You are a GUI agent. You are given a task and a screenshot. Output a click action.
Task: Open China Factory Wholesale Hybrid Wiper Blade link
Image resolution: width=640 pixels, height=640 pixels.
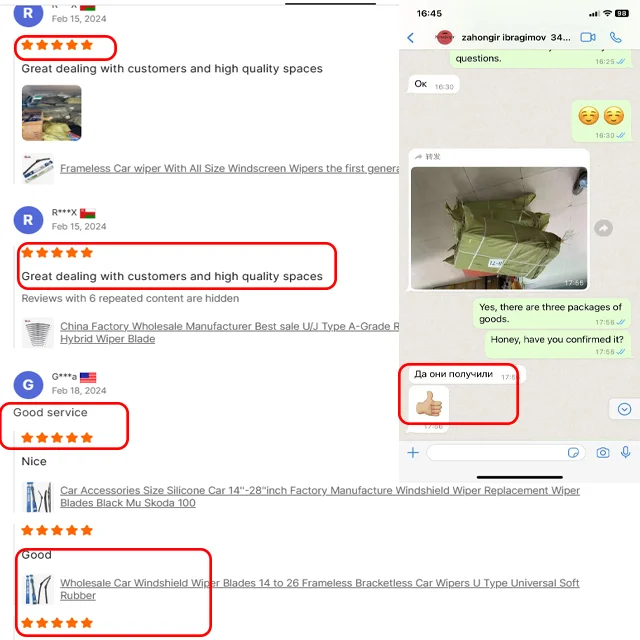point(229,332)
